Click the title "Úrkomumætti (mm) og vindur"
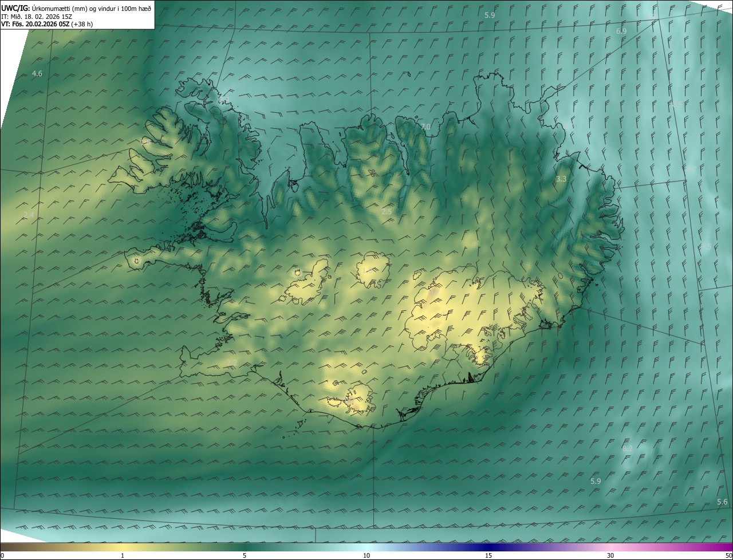 (74, 8)
